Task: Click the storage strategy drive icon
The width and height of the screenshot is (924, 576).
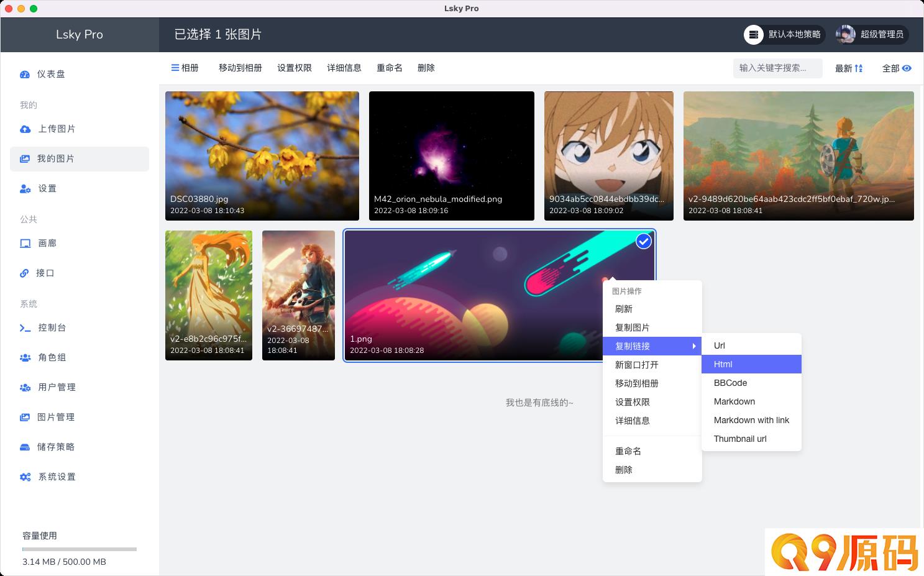Action: point(25,447)
